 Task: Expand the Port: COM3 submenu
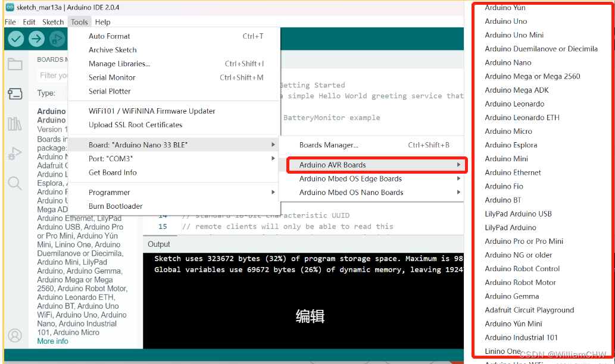pos(174,158)
